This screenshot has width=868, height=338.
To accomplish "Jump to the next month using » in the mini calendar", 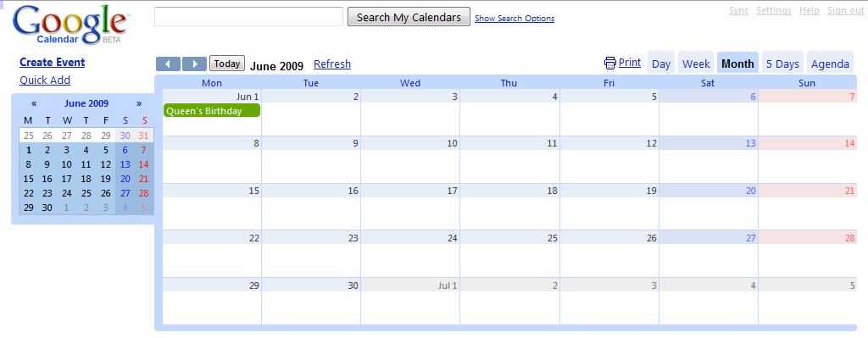I will click(x=139, y=103).
